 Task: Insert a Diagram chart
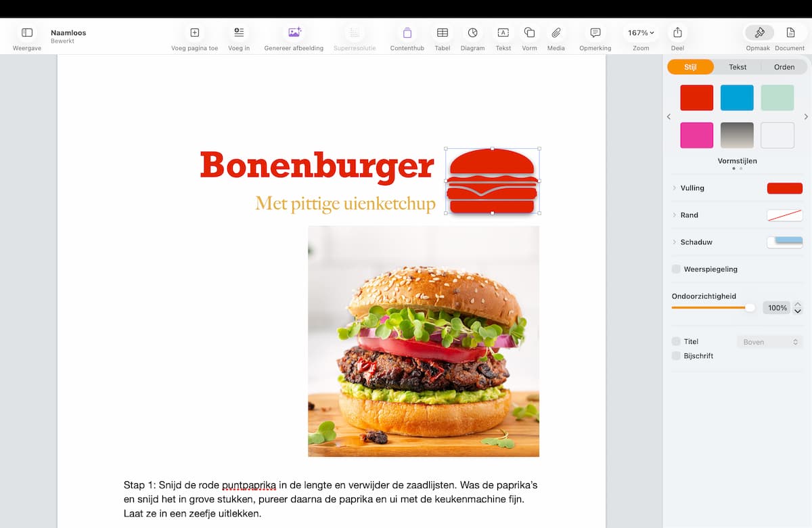tap(472, 32)
